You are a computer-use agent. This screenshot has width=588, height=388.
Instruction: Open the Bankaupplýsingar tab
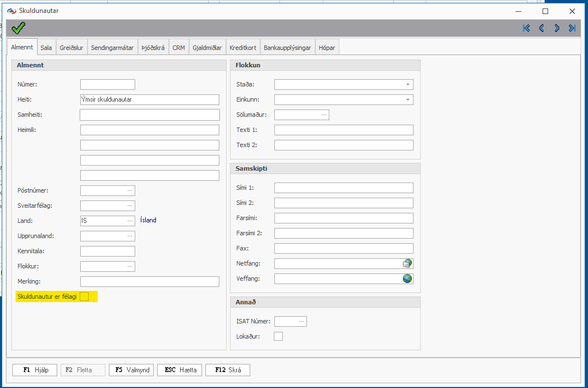(x=287, y=48)
